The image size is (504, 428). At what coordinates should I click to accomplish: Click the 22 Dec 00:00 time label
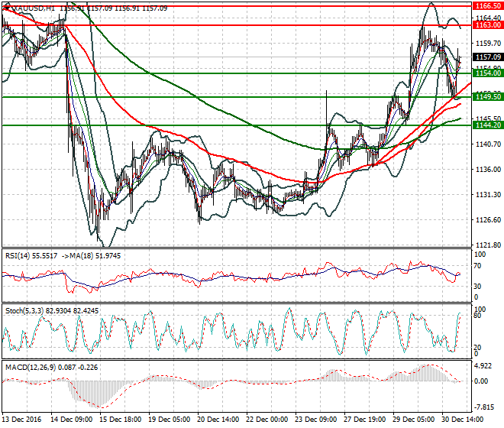[x=267, y=420]
